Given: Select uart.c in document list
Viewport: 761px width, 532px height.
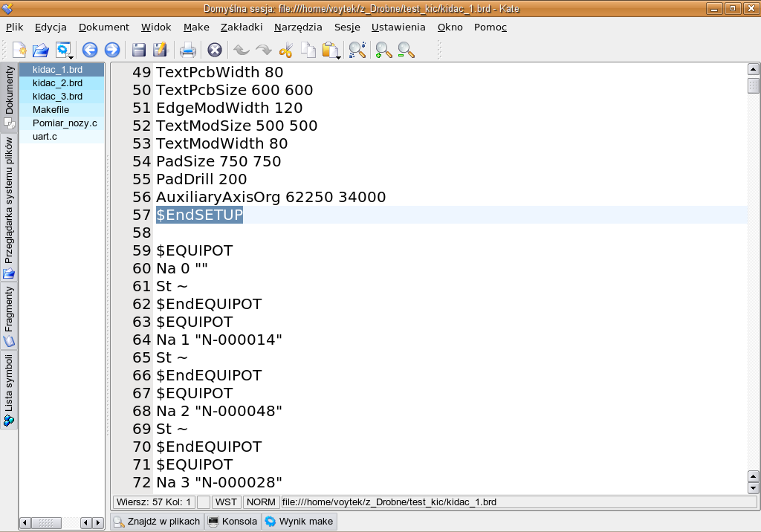Looking at the screenshot, I should click(62, 137).
